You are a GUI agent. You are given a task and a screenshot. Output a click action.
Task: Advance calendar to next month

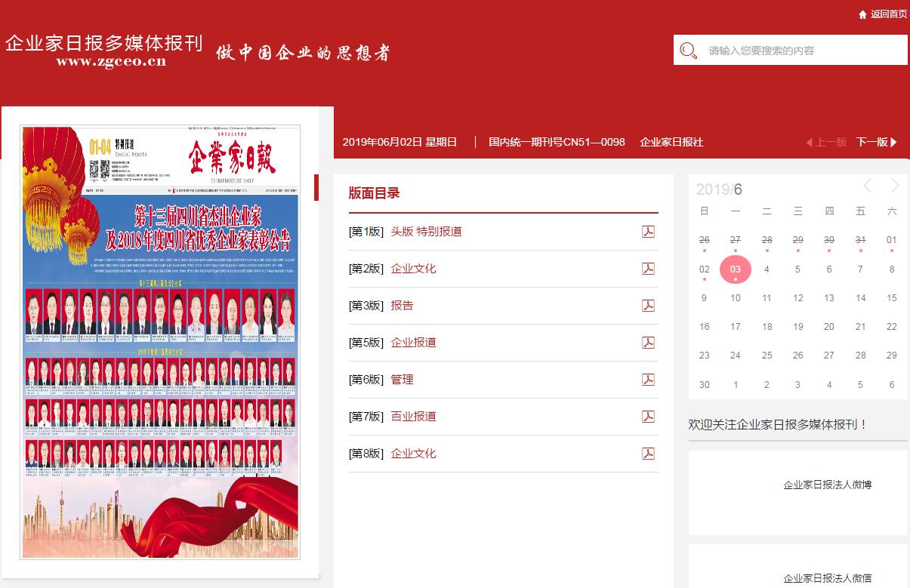click(x=895, y=186)
